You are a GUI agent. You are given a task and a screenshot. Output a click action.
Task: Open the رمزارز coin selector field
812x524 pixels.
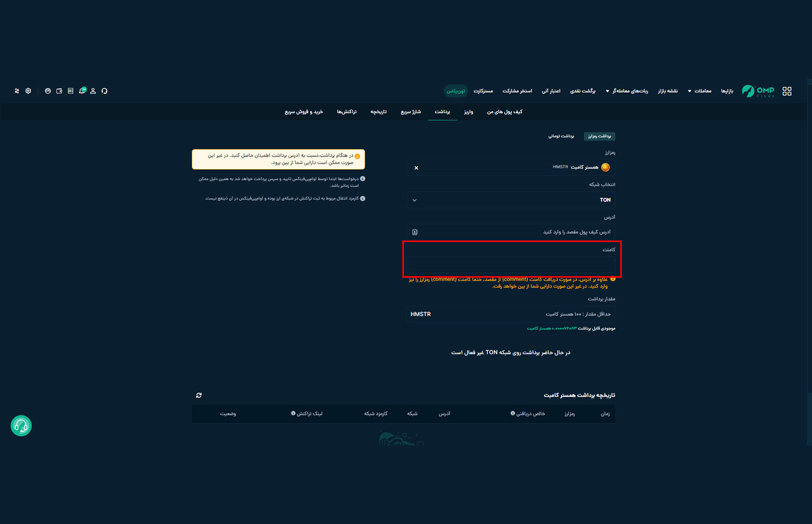pos(511,167)
